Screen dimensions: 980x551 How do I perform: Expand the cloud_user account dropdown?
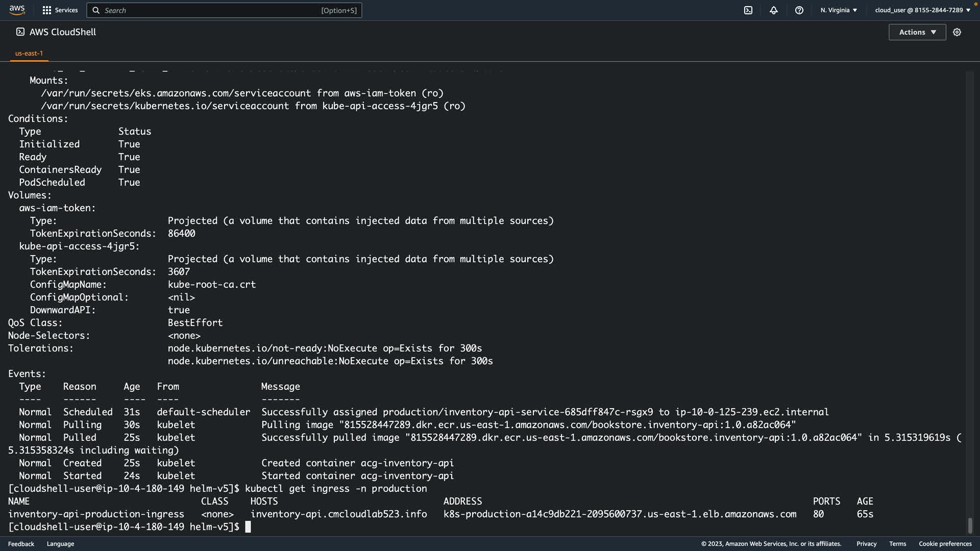pos(922,10)
